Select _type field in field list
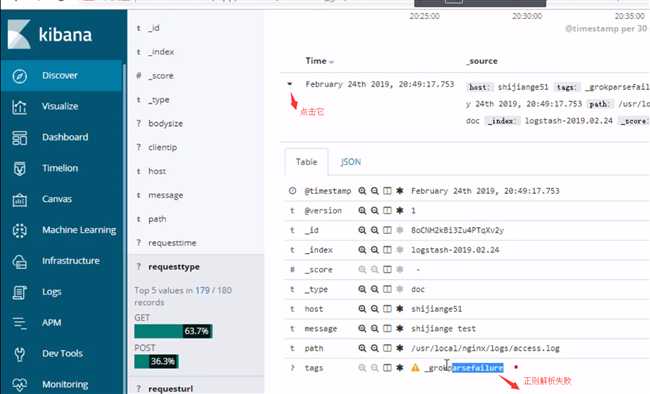650x394 pixels. [x=159, y=100]
